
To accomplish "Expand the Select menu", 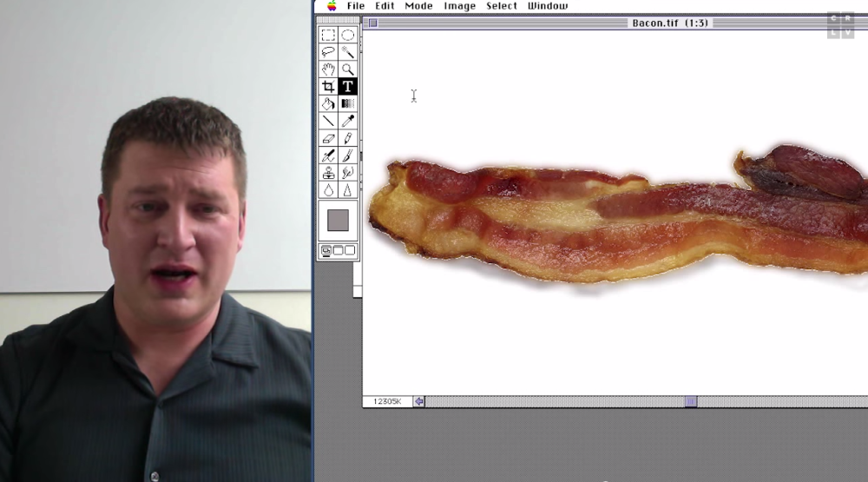I will [501, 6].
